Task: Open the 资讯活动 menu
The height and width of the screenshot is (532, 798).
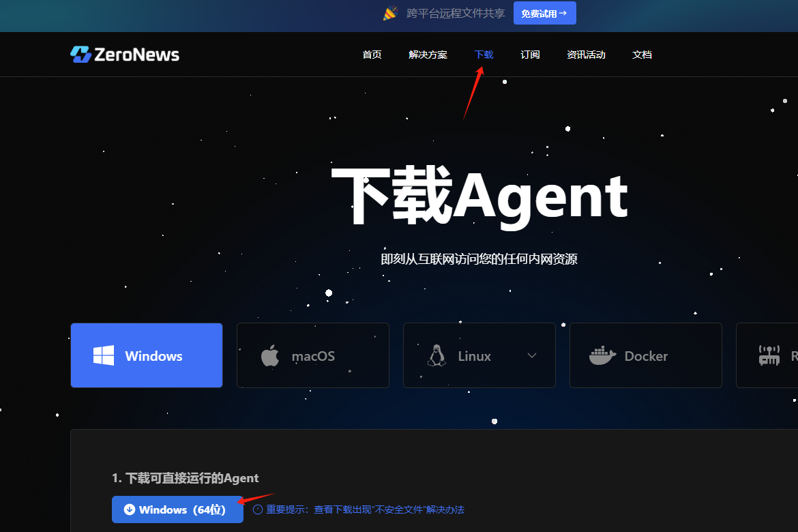Action: coord(587,55)
